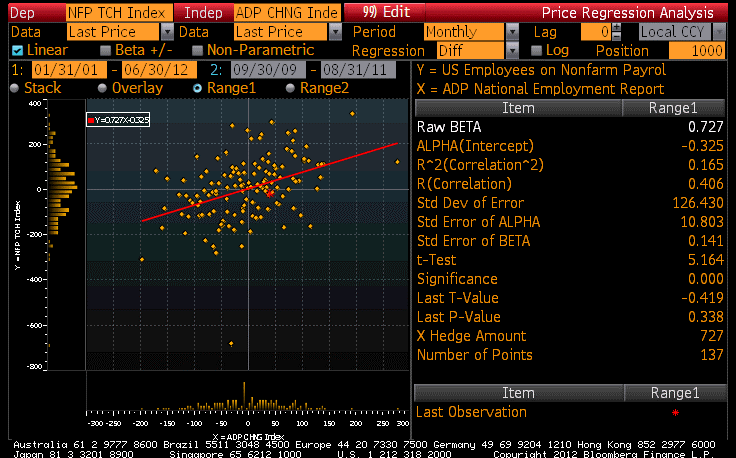Click the Lag stepper arrows
Image resolution: width=736 pixels, height=458 pixels.
click(616, 32)
